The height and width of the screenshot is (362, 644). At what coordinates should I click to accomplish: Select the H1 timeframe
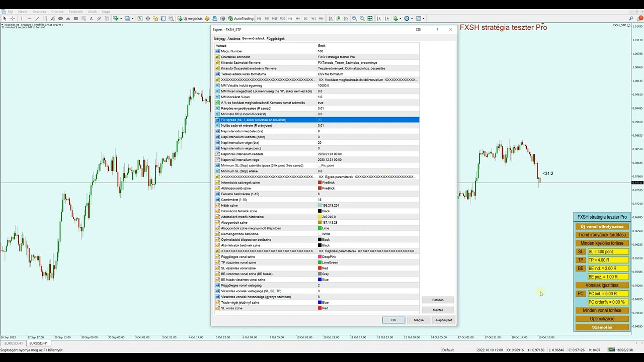click(x=290, y=19)
